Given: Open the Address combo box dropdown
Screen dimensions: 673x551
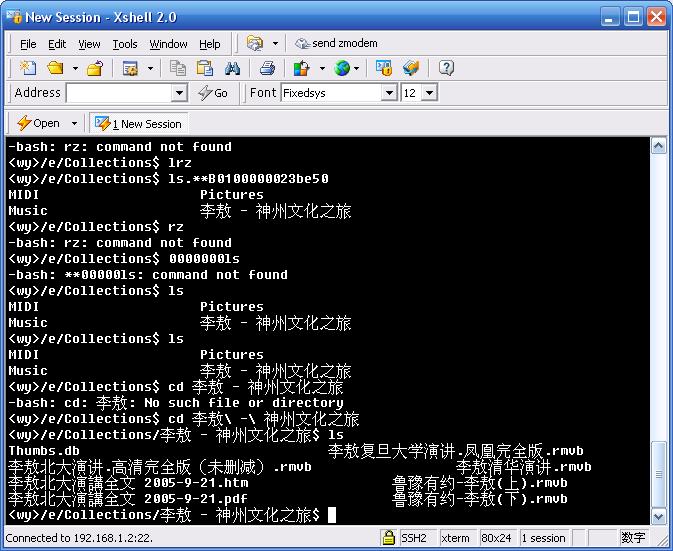Looking at the screenshot, I should [180, 93].
